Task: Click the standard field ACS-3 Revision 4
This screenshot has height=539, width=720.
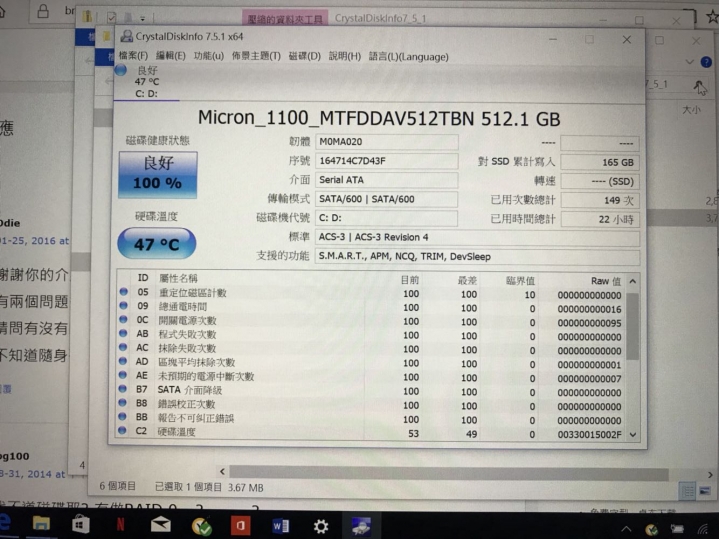Action: pyautogui.click(x=477, y=237)
